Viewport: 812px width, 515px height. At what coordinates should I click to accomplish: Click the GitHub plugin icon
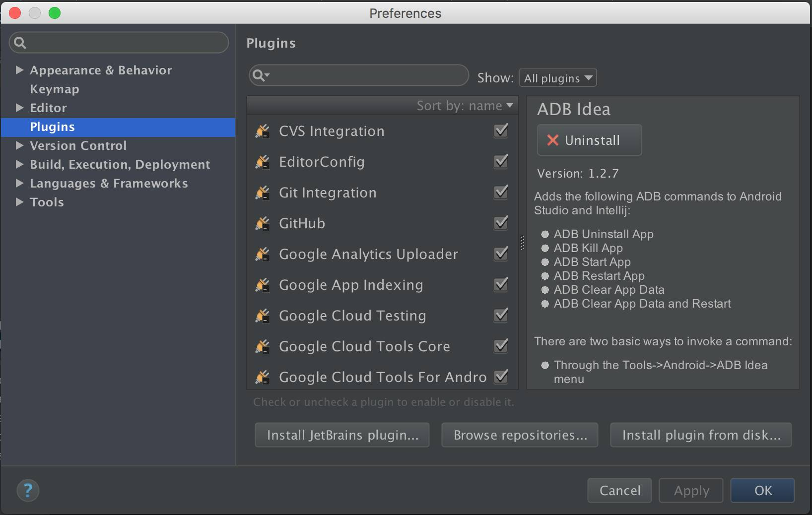point(262,223)
